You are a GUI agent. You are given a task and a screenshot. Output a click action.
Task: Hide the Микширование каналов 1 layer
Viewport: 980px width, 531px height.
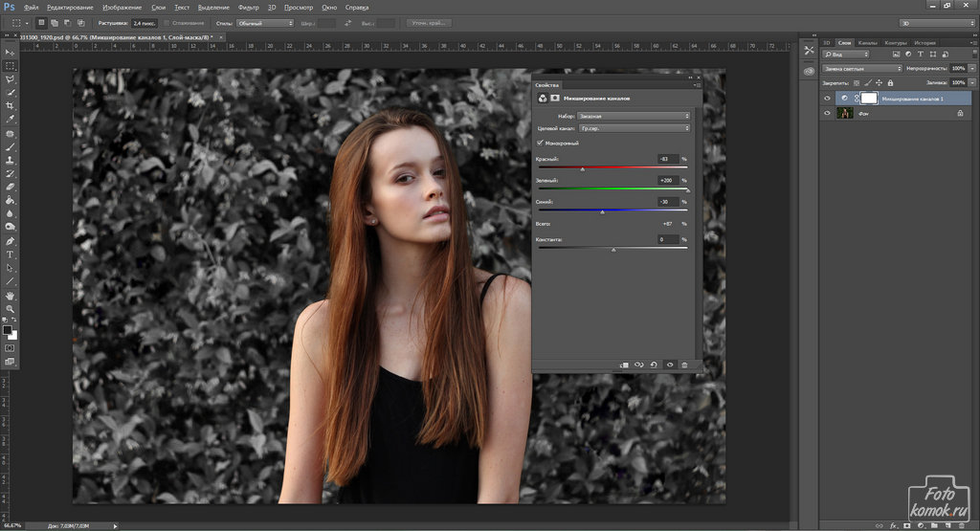(827, 99)
